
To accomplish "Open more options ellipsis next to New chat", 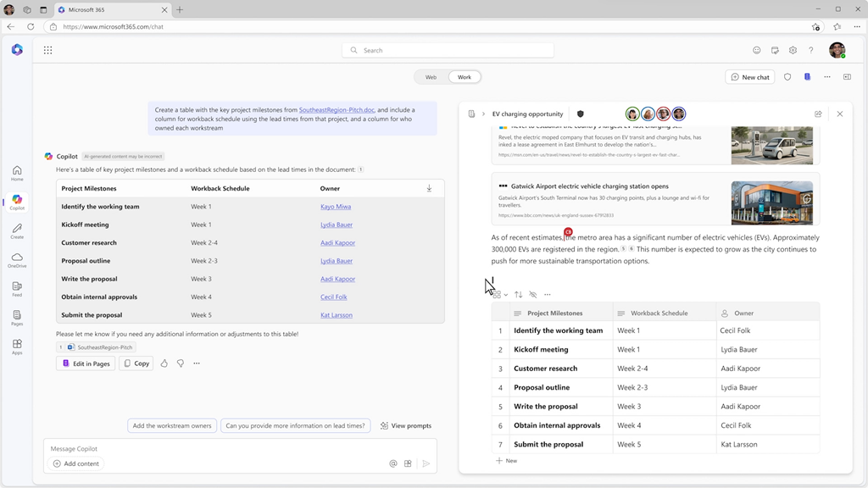I will pyautogui.click(x=827, y=77).
